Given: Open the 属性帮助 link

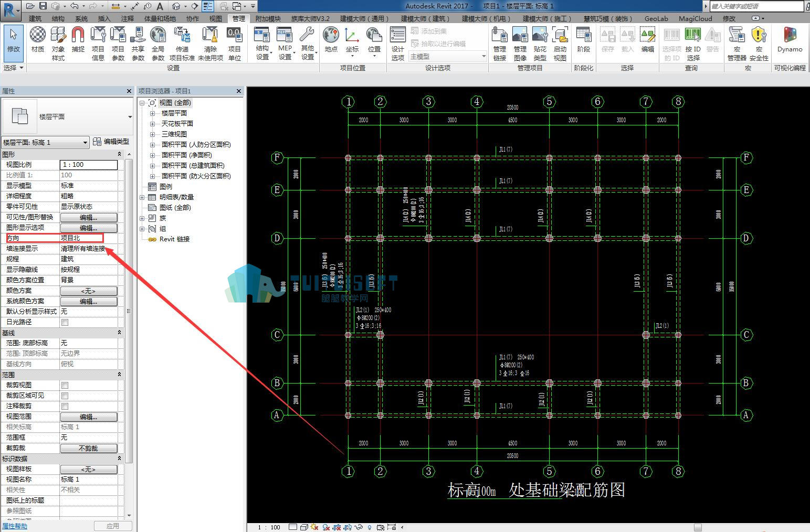Looking at the screenshot, I should [x=15, y=526].
